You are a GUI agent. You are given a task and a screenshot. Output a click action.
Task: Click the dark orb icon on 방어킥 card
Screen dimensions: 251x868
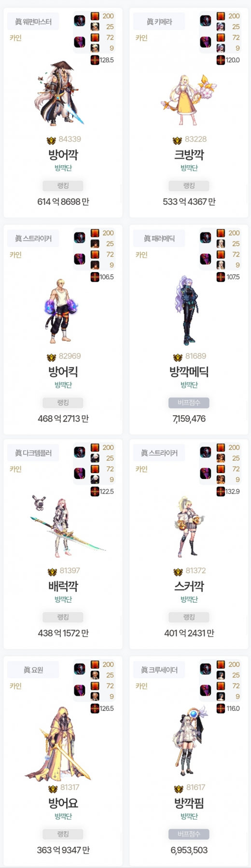click(80, 238)
